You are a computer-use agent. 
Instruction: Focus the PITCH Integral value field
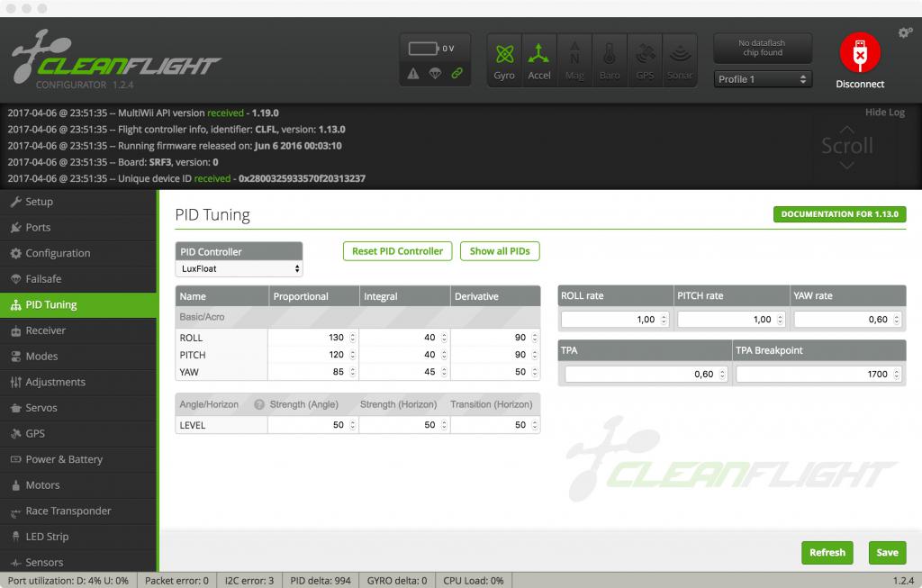point(404,355)
